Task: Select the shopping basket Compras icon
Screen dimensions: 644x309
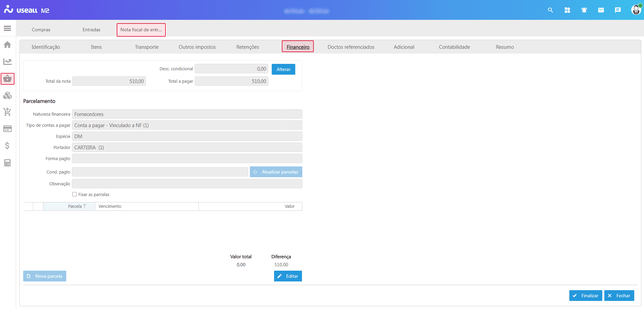Action: (7, 79)
